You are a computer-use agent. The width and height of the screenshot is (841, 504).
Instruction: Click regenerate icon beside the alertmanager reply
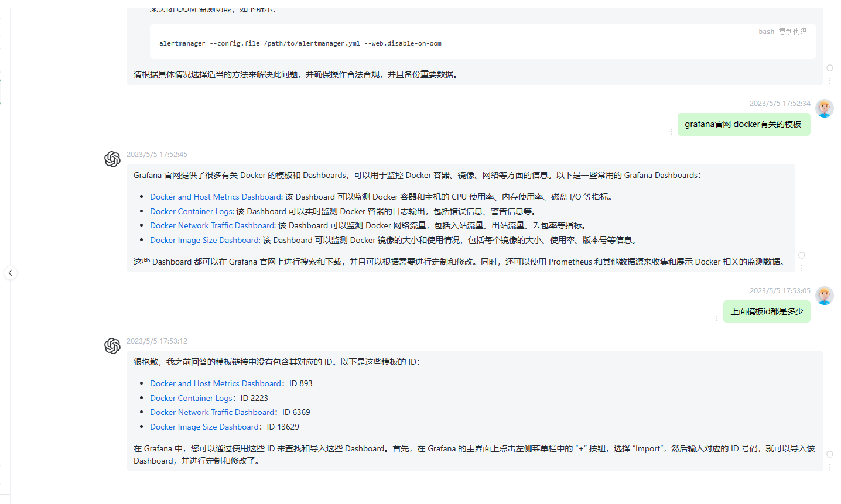(830, 68)
